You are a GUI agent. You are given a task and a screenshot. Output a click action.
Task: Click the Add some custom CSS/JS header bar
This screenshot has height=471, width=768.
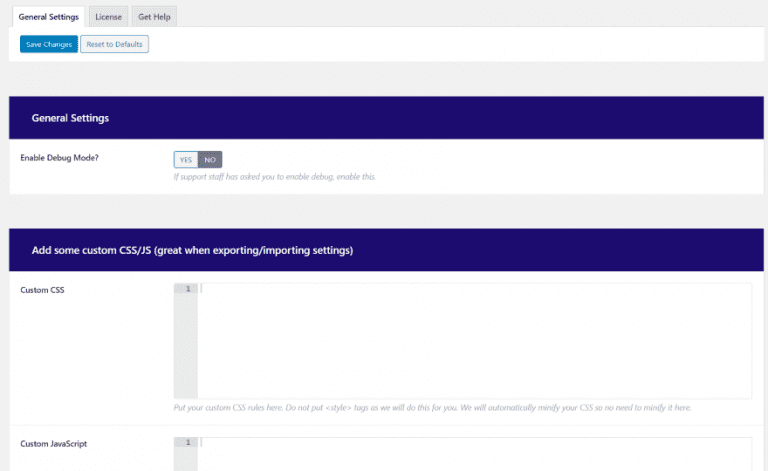click(386, 250)
